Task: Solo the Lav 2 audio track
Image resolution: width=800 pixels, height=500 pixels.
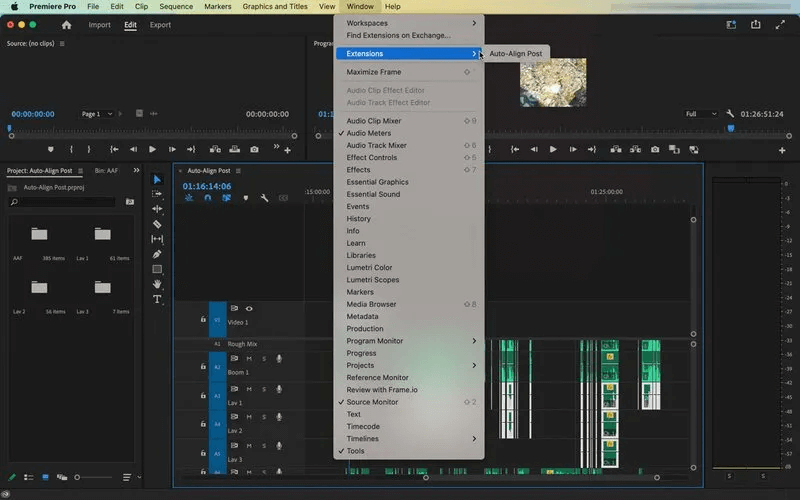Action: point(263,418)
